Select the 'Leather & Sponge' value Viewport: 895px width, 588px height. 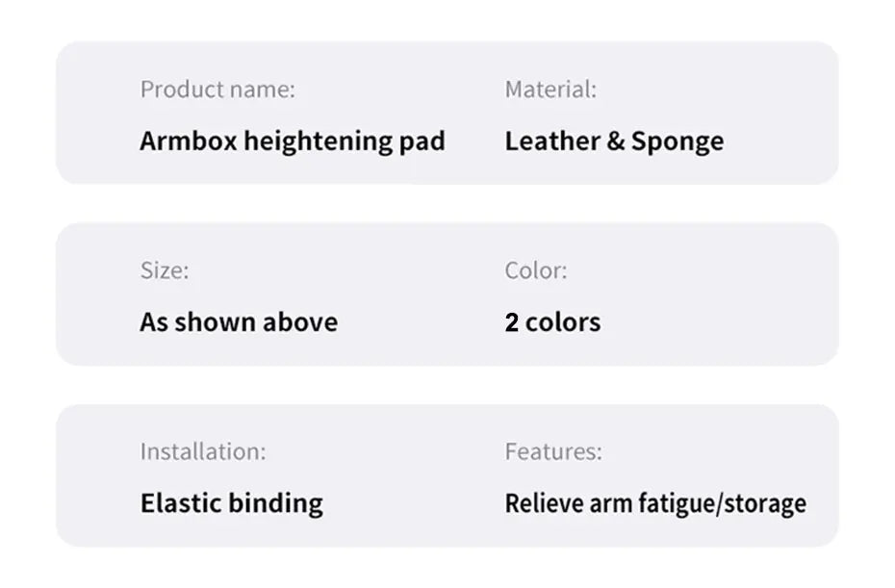pyautogui.click(x=614, y=141)
